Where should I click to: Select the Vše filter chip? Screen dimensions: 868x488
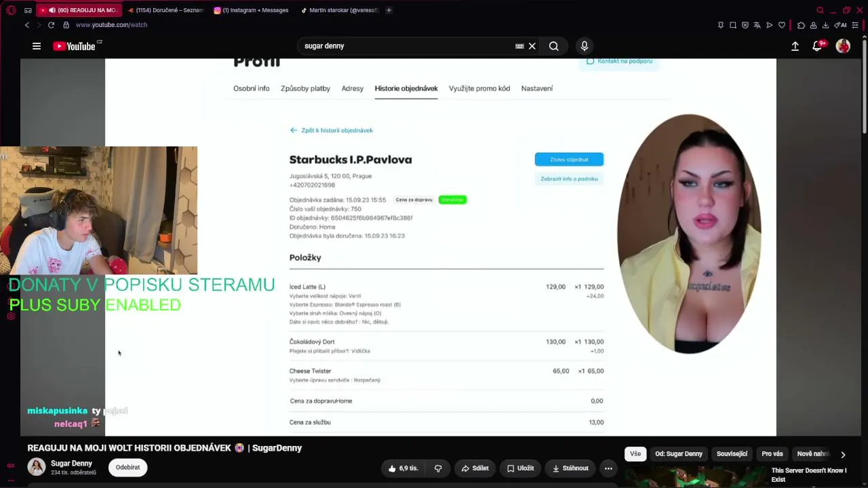[635, 454]
